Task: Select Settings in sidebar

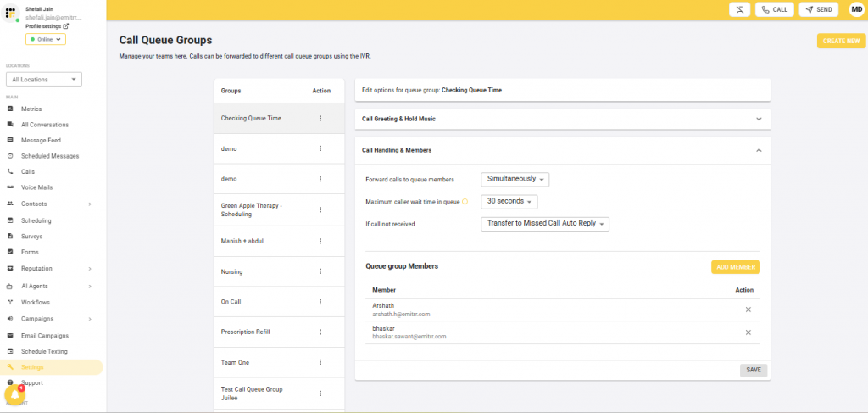Action: [51, 367]
